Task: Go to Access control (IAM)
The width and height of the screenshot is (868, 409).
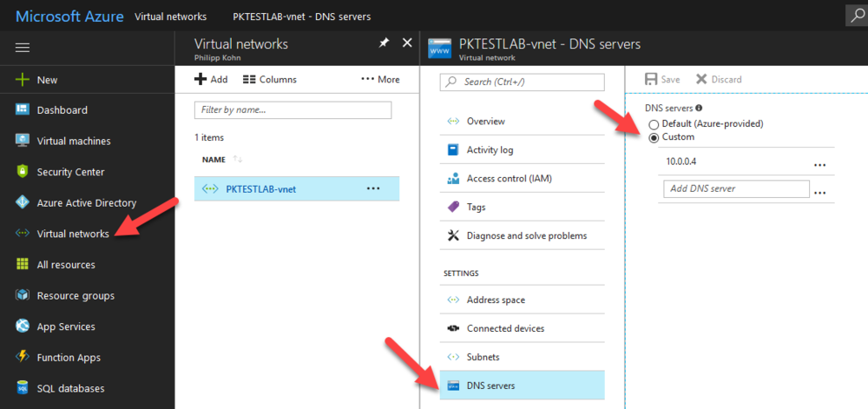Action: click(x=509, y=179)
